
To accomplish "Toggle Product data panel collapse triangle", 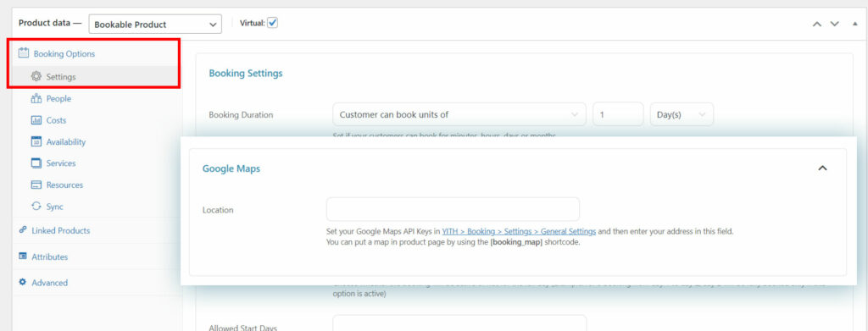I will point(854,24).
